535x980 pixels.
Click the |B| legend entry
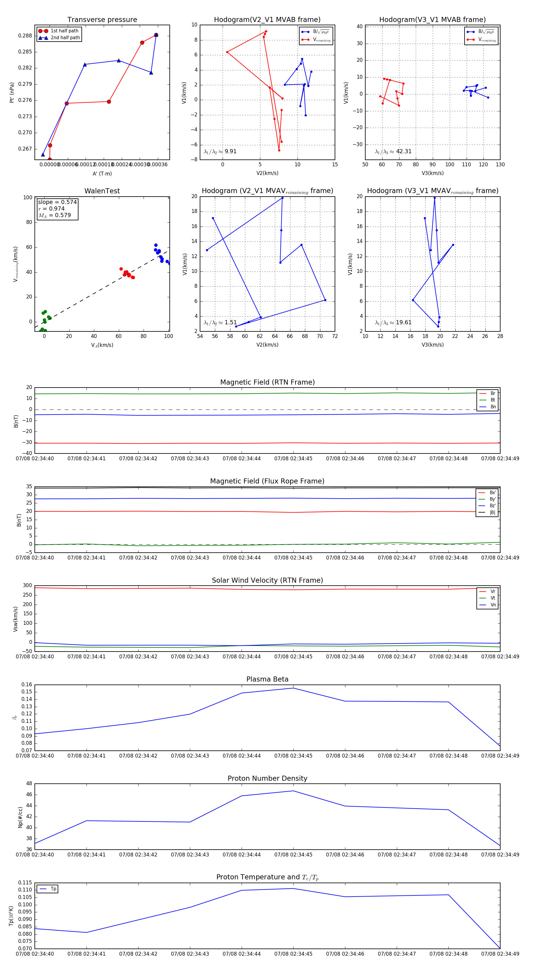coord(487,513)
